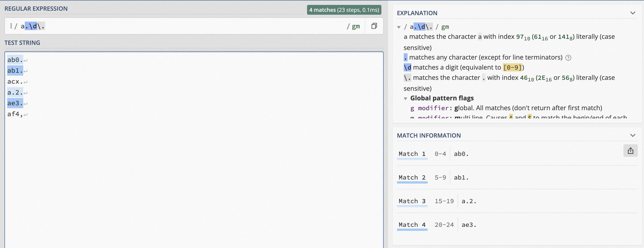Click the 5-9 match range

[440, 178]
